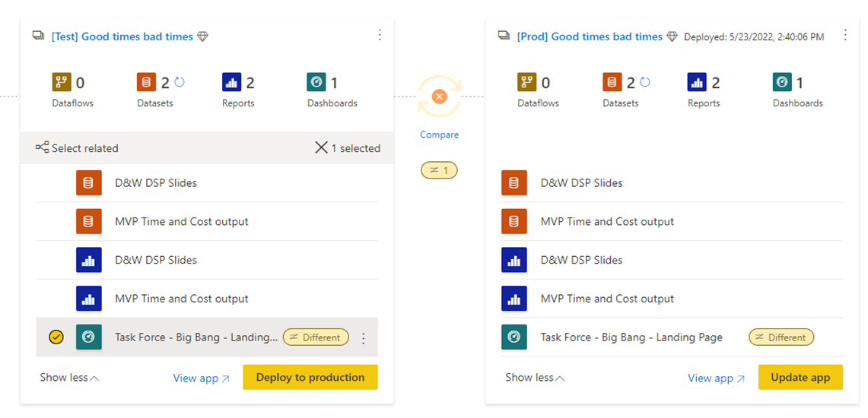This screenshot has height=418, width=868.
Task: Open more options for the Task Force dashboard row
Action: [363, 337]
